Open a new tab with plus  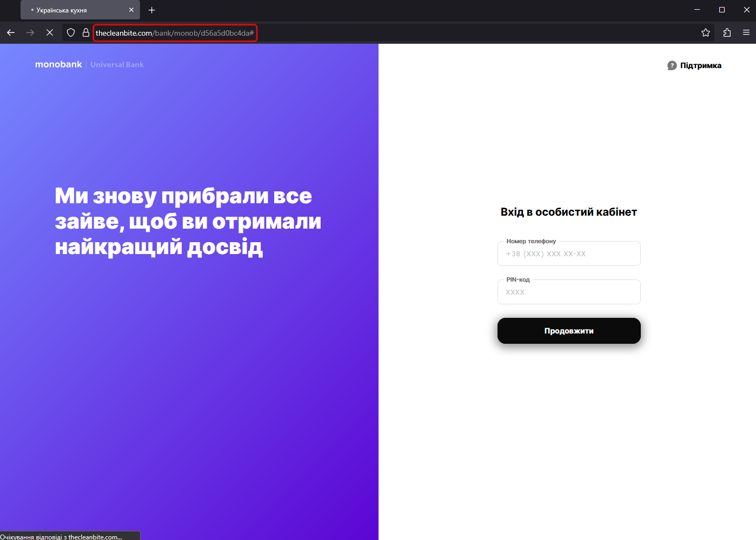click(152, 10)
